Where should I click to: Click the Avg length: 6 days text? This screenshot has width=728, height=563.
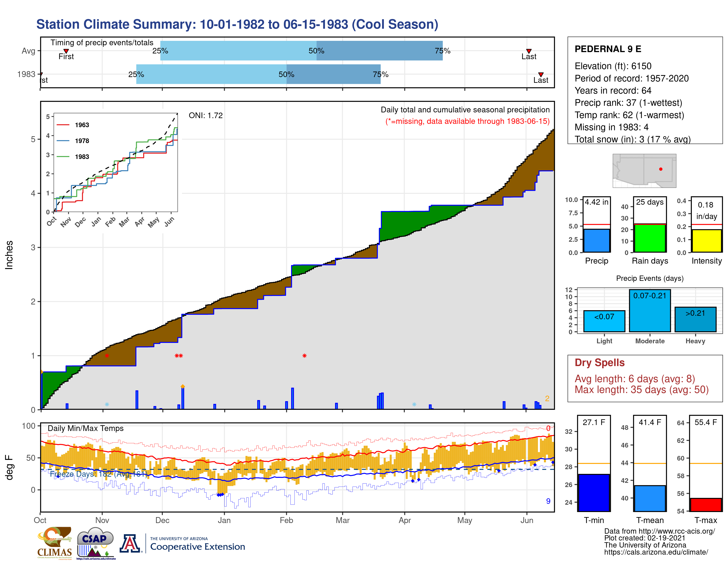[x=635, y=379]
